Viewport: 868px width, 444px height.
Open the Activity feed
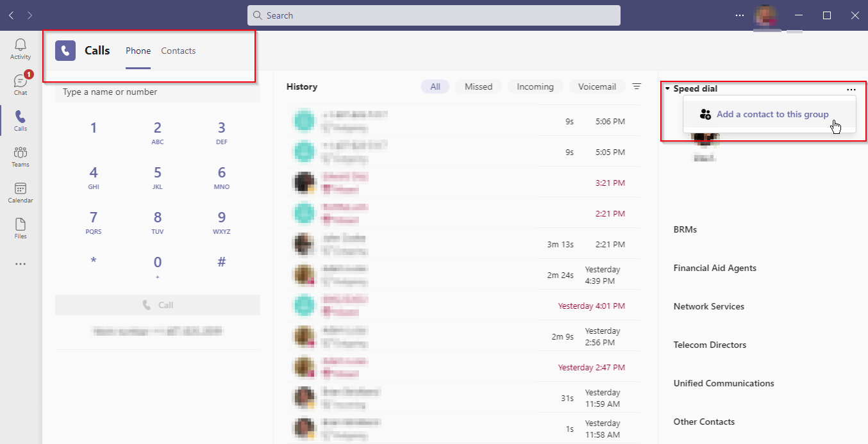[x=21, y=49]
